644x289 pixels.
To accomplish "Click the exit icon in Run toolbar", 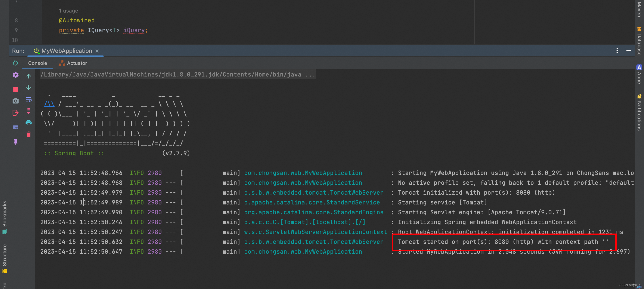I will click(15, 113).
